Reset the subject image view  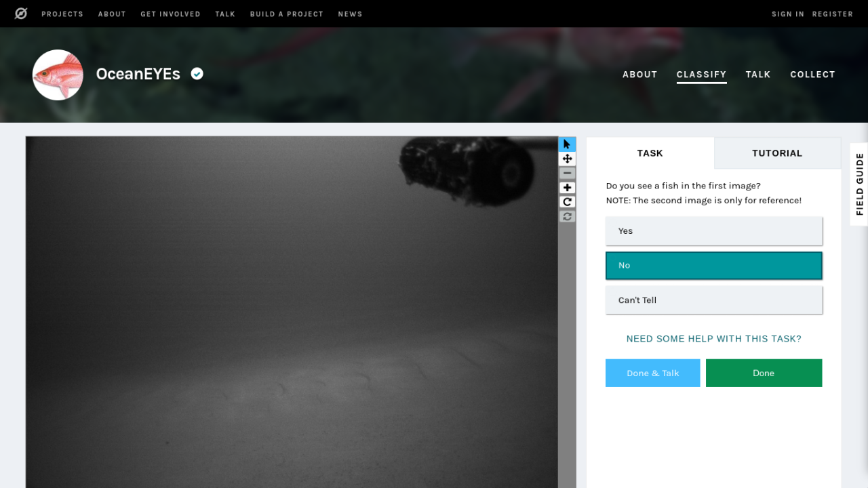568,216
